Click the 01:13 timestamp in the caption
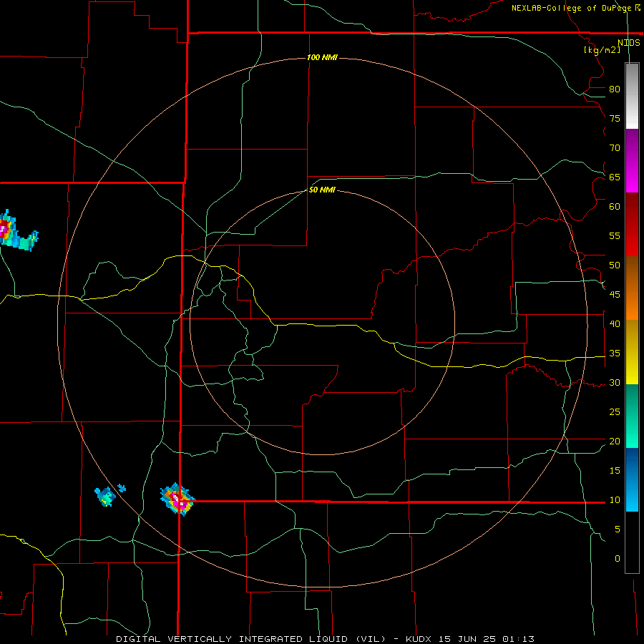The height and width of the screenshot is (644, 644). 517,639
